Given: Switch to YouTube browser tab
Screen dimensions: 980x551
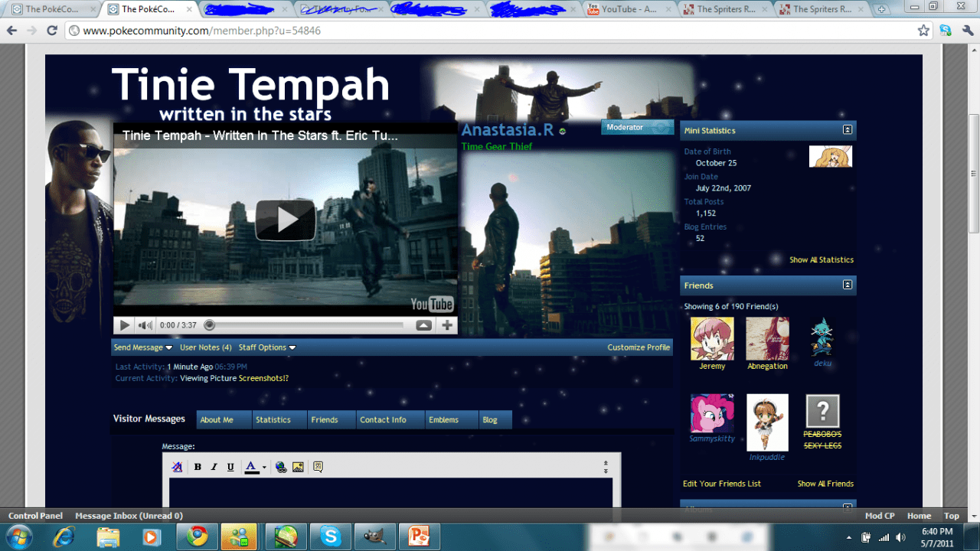Looking at the screenshot, I should coord(629,9).
